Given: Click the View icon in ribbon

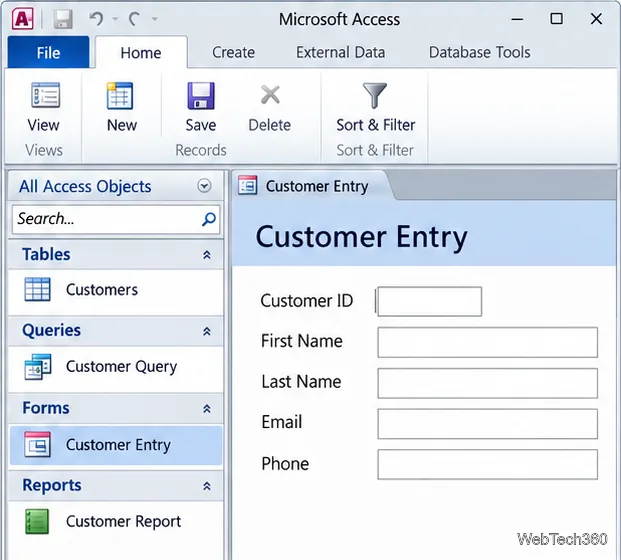Looking at the screenshot, I should pyautogui.click(x=45, y=95).
